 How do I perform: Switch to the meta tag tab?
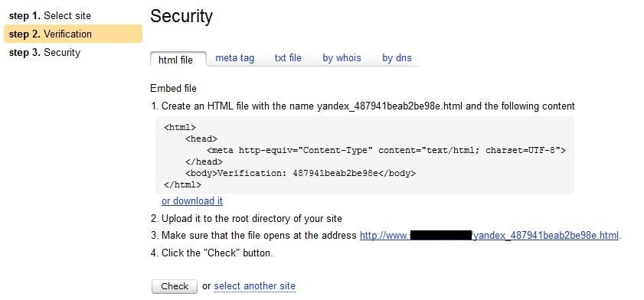[x=235, y=58]
